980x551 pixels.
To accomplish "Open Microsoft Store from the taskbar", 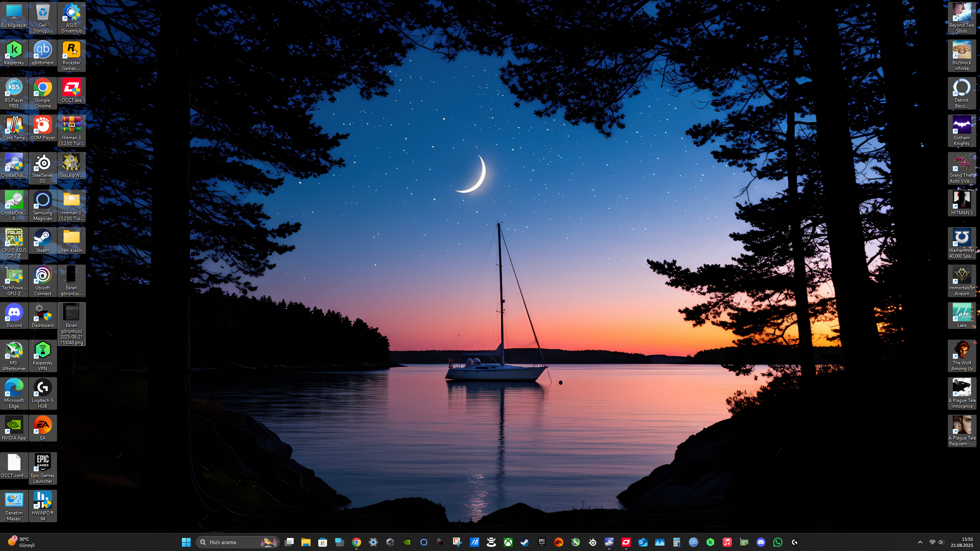I will coord(322,542).
